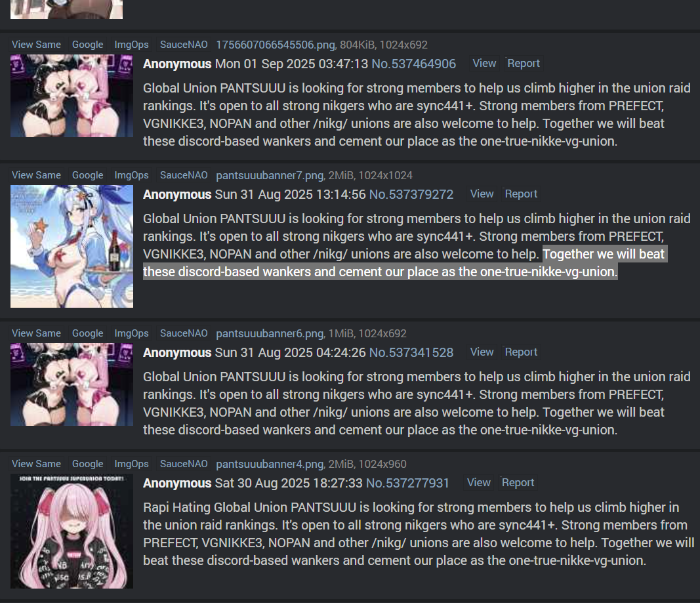Open post No.537379272 link
This screenshot has height=603, width=700.
tap(411, 195)
